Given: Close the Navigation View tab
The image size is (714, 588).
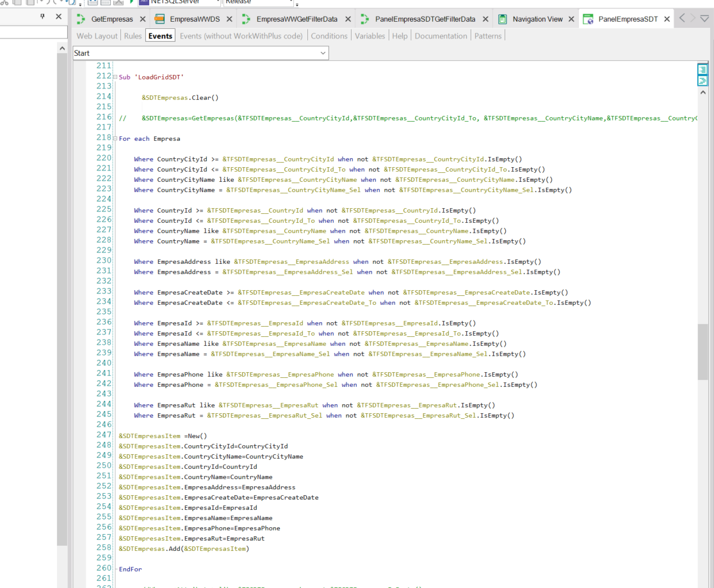Looking at the screenshot, I should click(x=571, y=19).
